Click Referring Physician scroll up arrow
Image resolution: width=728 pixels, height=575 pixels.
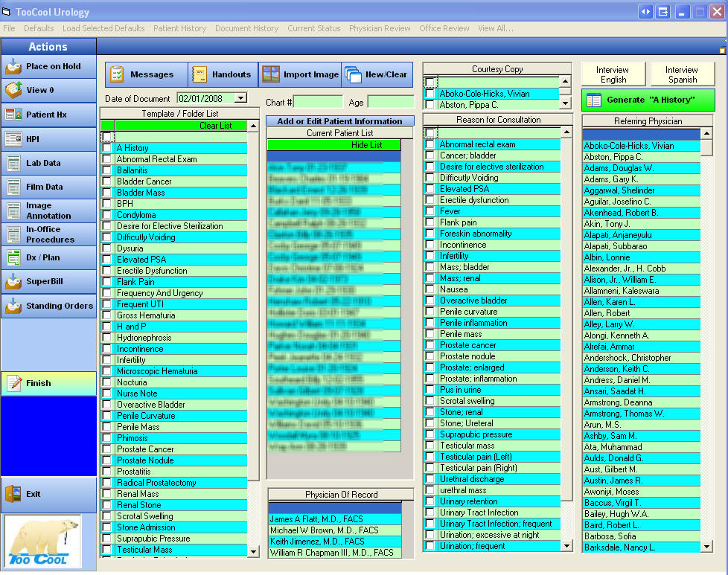[x=706, y=134]
